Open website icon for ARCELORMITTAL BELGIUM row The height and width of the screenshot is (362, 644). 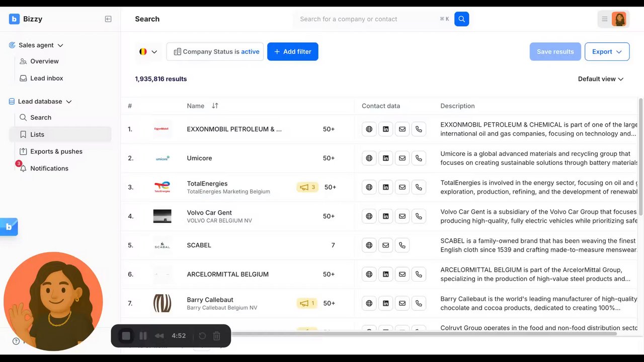(x=369, y=275)
